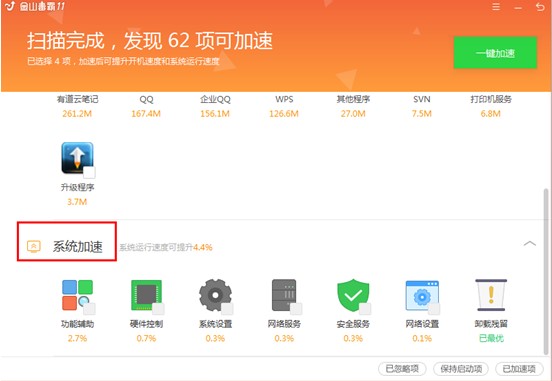This screenshot has width=552, height=381.
Task: Click the 打印机服务 label
Action: click(491, 99)
